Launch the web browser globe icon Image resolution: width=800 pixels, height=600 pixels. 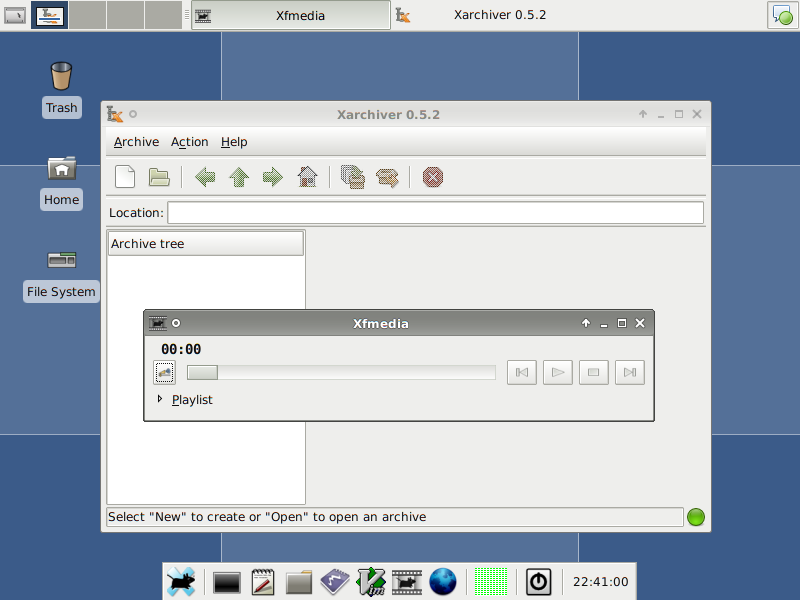(443, 582)
